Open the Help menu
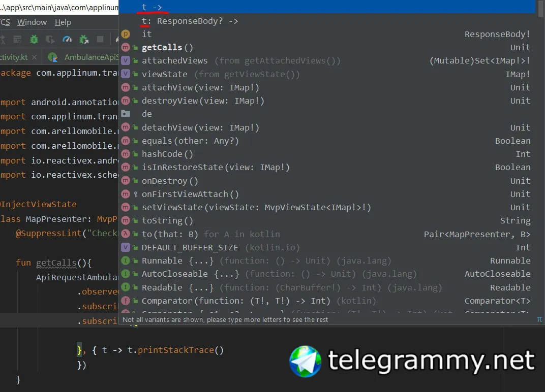Image resolution: width=545 pixels, height=392 pixels. (x=63, y=22)
